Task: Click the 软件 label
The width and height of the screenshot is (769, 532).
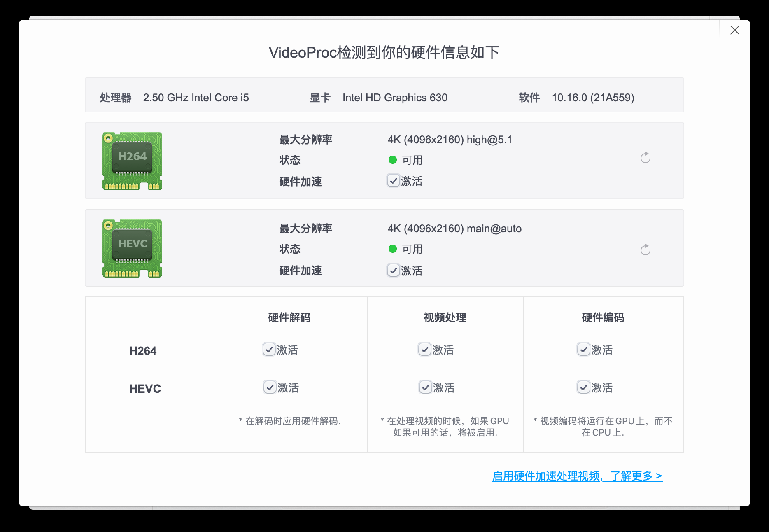Action: (529, 98)
